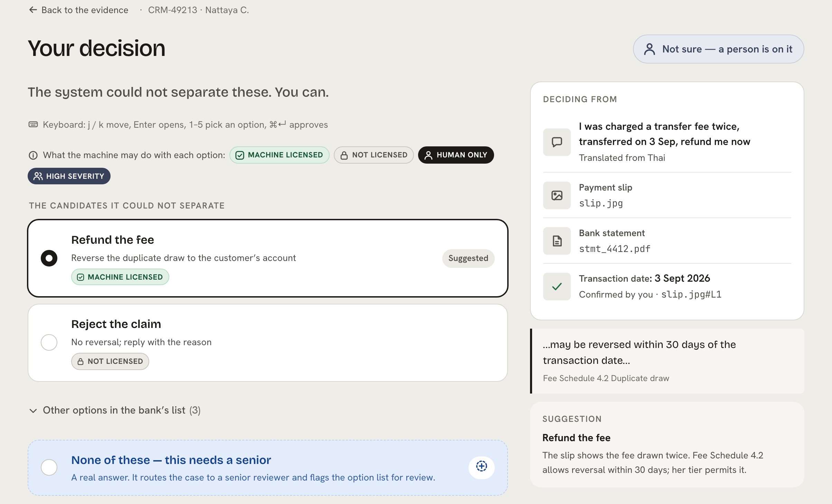Screen dimensions: 832x504
Task: Click "Transaction date: 3 Sept 2026" text
Action: pos(644,278)
